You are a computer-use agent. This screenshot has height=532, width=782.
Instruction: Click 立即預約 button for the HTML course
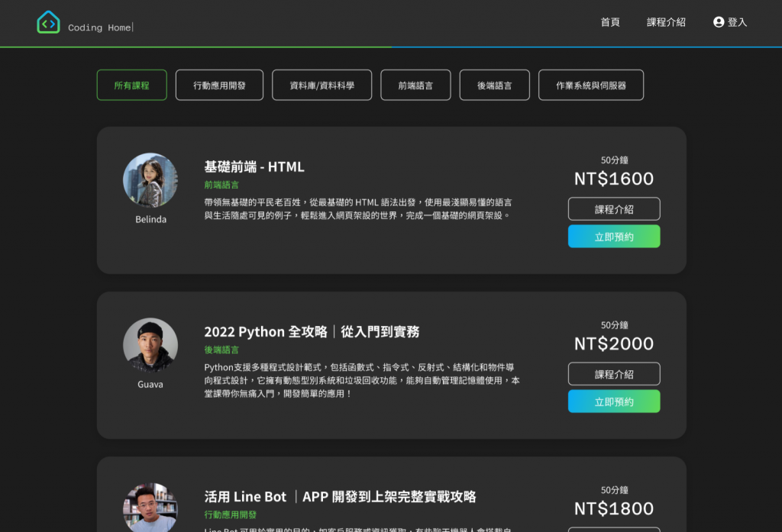click(x=614, y=237)
